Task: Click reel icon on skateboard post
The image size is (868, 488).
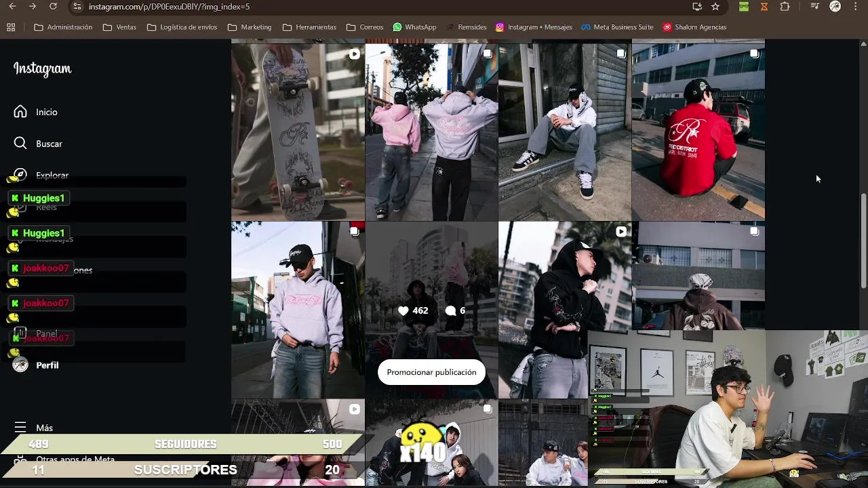Action: click(354, 54)
